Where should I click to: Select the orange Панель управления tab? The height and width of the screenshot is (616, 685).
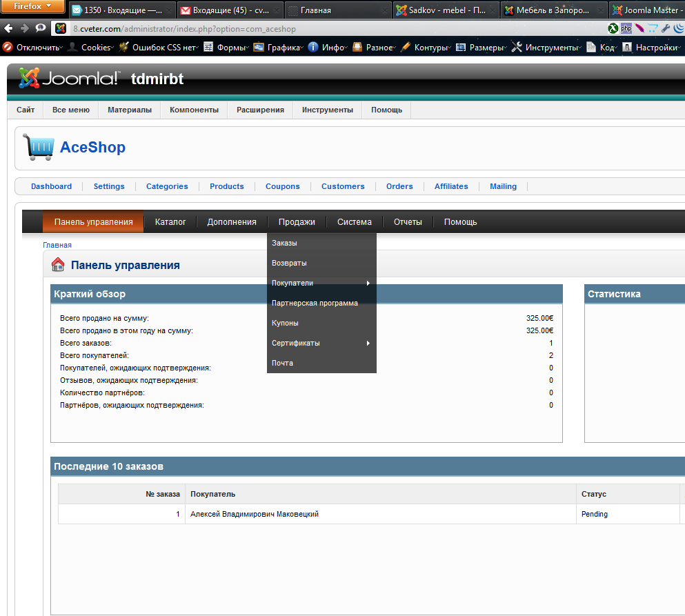(94, 221)
